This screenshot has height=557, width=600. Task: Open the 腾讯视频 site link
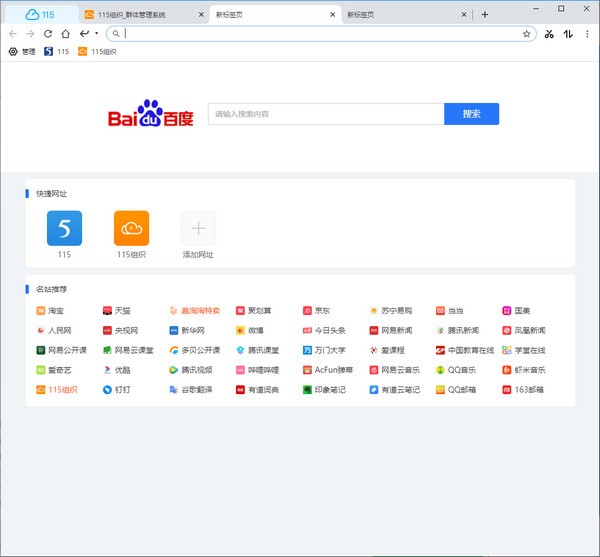pos(191,370)
